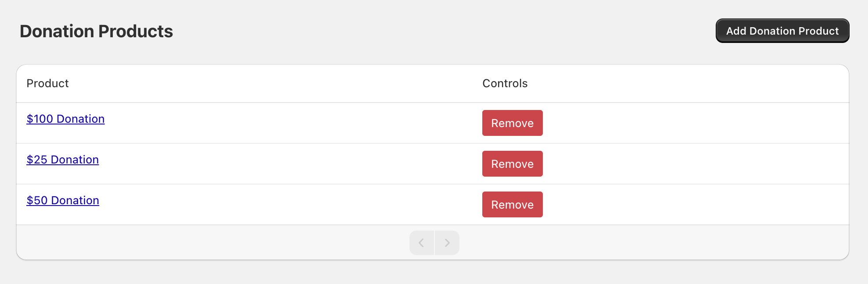
Task: Click empty space between heading and Add button
Action: [x=439, y=31]
